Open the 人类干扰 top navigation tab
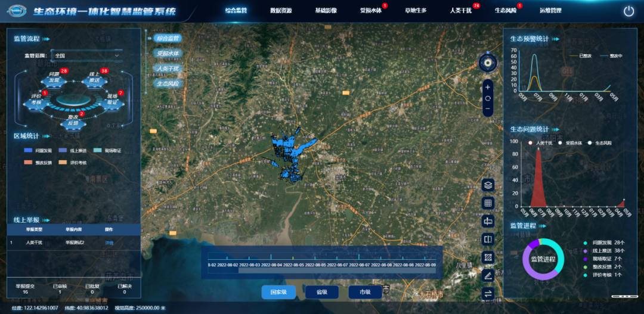644x314 pixels. [461, 11]
